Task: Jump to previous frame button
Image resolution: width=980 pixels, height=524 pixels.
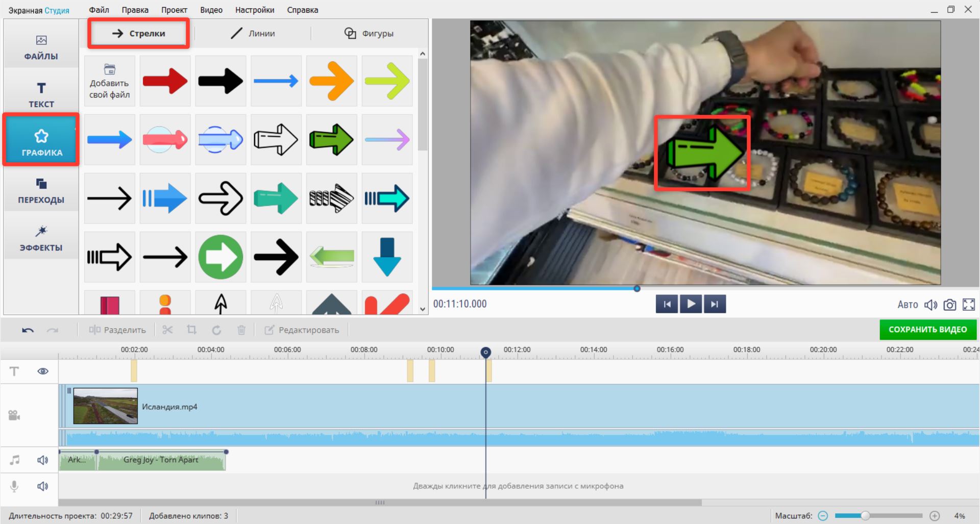Action: tap(667, 304)
